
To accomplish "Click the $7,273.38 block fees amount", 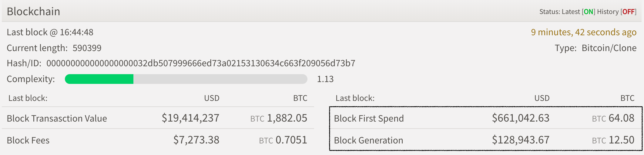I will point(196,140).
